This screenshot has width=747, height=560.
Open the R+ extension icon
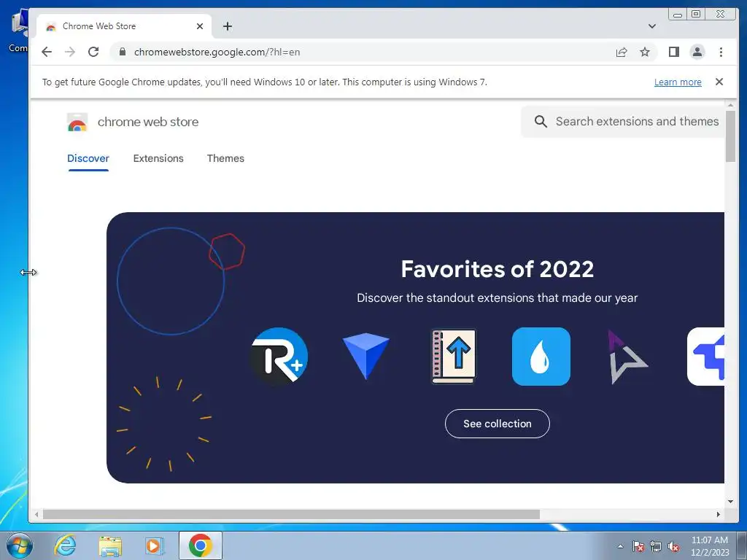[x=279, y=356]
